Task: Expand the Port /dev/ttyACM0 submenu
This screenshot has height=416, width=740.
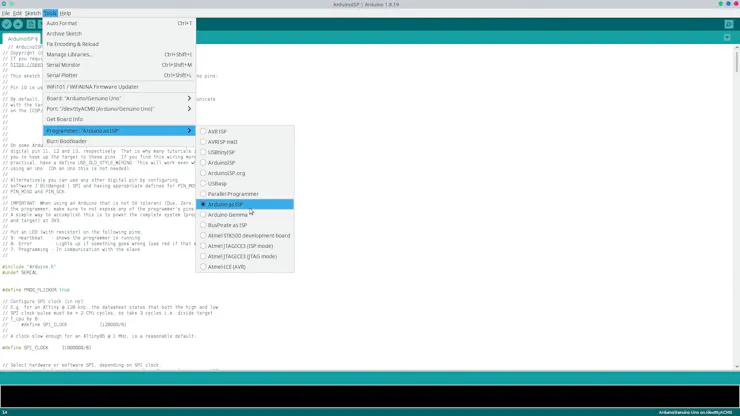Action: [119, 109]
